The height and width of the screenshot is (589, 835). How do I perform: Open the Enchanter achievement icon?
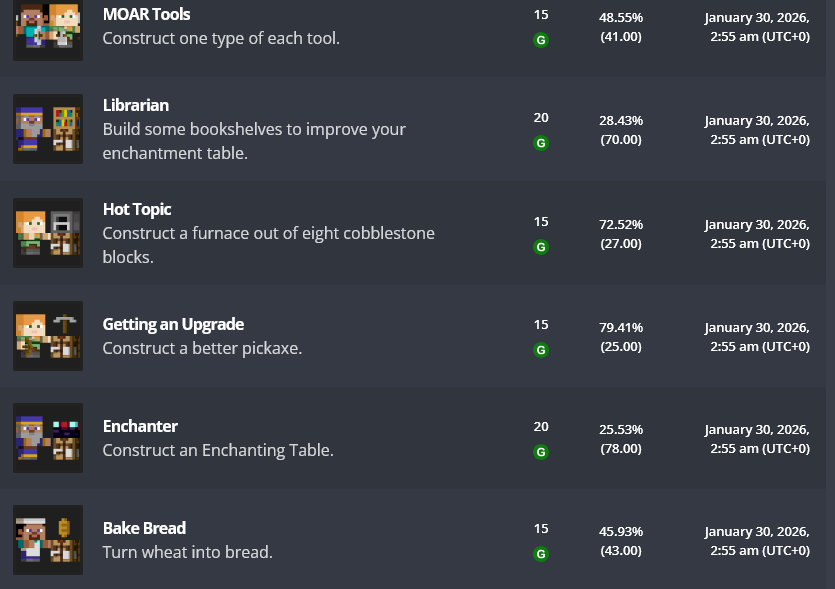coord(48,438)
